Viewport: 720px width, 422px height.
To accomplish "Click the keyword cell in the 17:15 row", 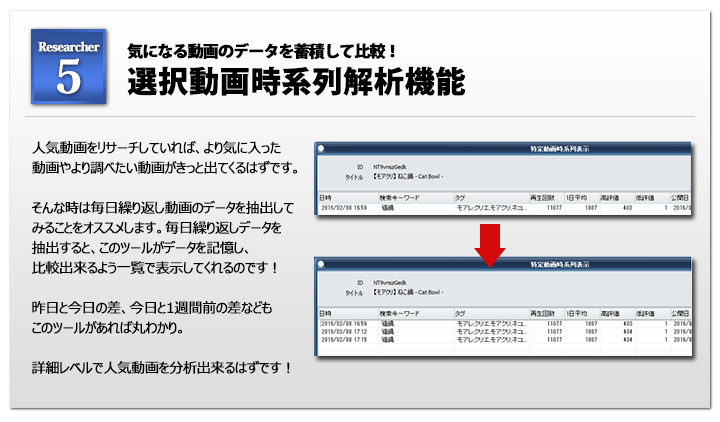I will pyautogui.click(x=388, y=340).
